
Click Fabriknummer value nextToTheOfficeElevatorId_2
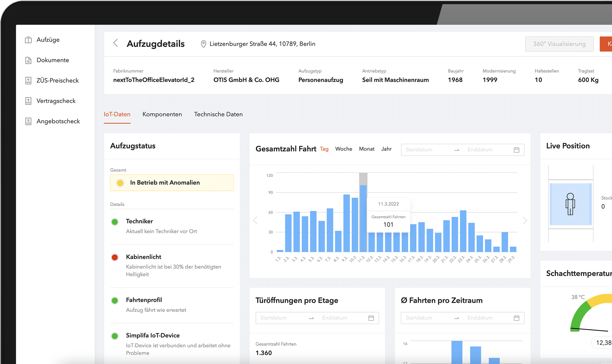154,80
